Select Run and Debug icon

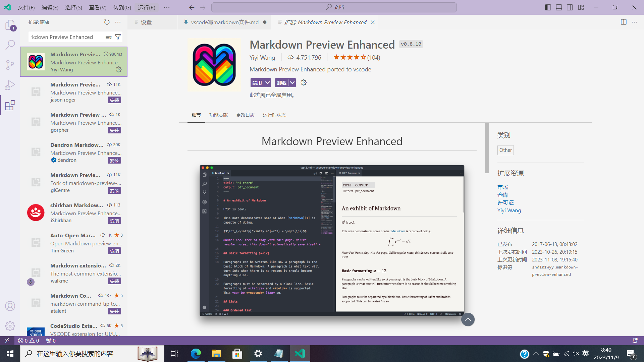(x=10, y=85)
